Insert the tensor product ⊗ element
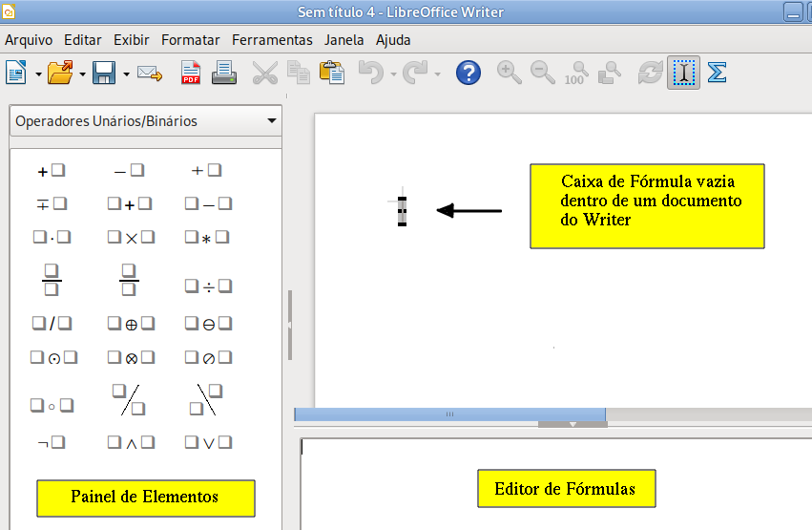 [131, 357]
